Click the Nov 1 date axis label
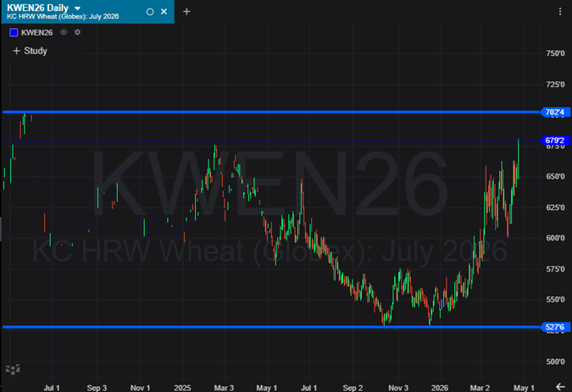572x392 pixels. click(140, 388)
